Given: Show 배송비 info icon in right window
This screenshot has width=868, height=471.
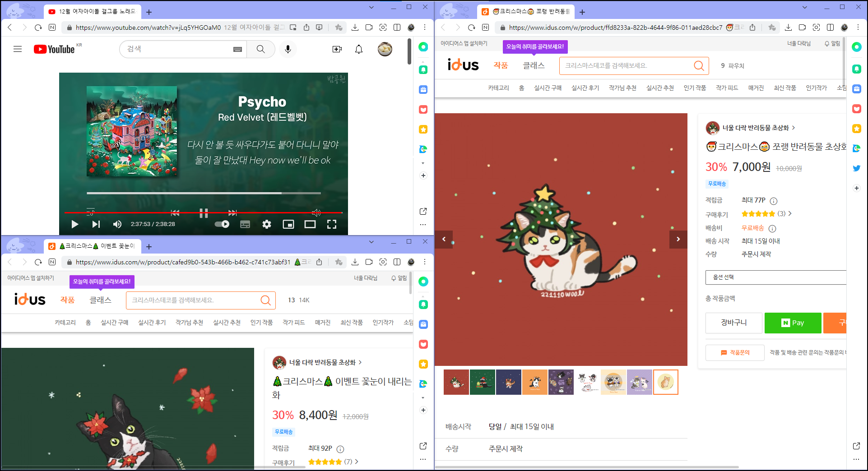Looking at the screenshot, I should coord(772,228).
